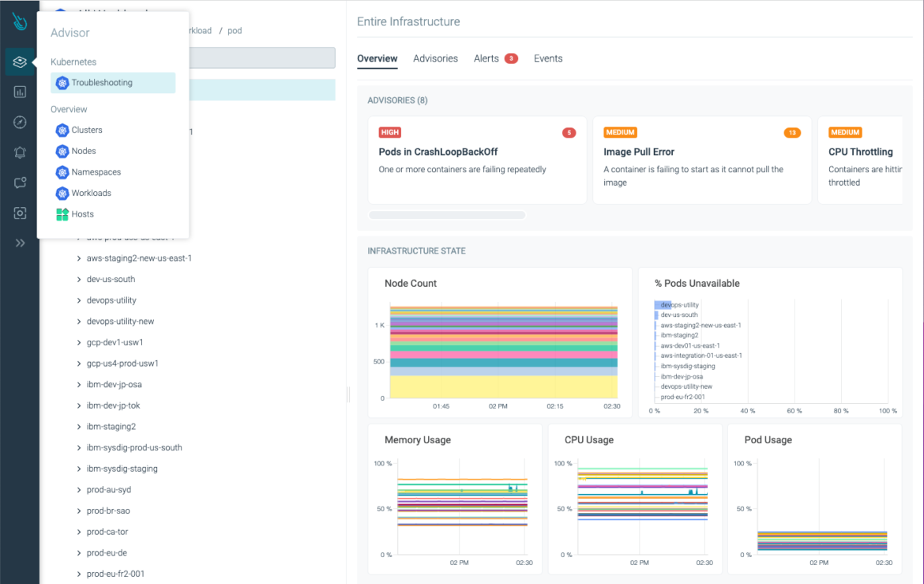Click devops-utility bar in Pods Unavailable

[x=663, y=305]
